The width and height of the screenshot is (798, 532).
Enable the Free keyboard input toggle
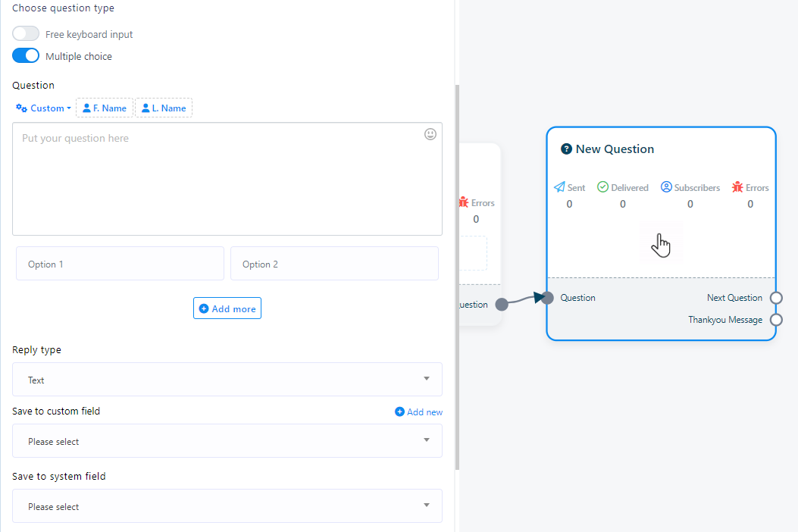[x=26, y=34]
